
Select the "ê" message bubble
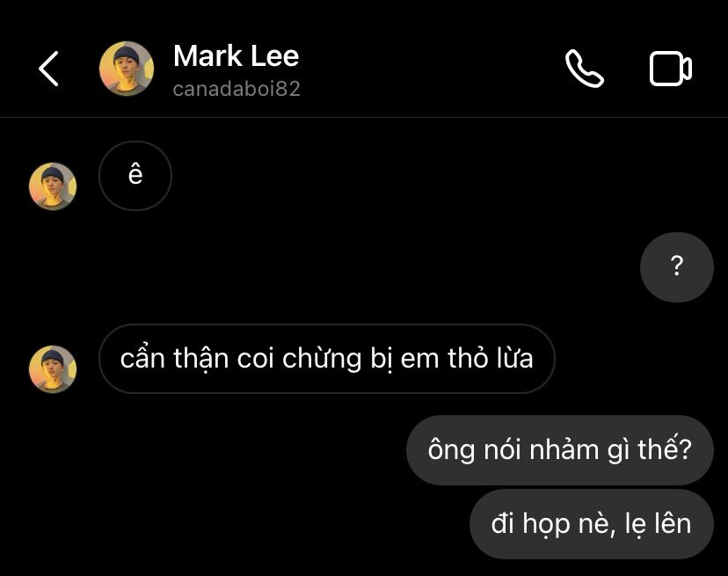[x=135, y=176]
